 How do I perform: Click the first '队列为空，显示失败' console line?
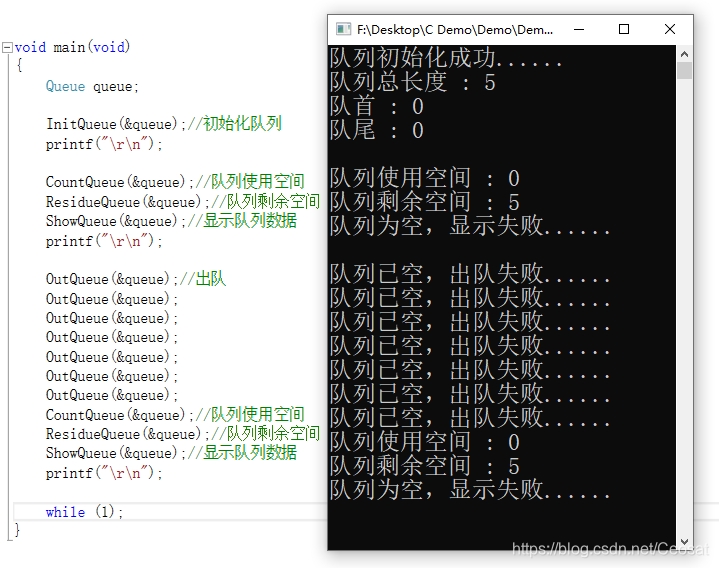coord(470,226)
